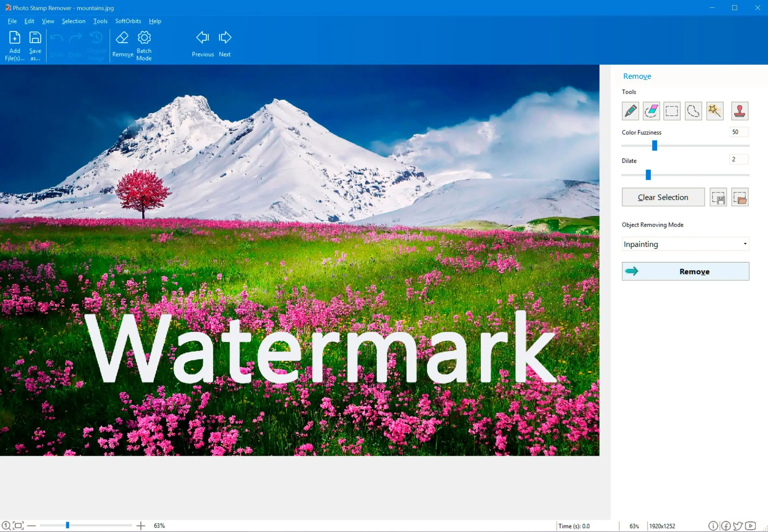The width and height of the screenshot is (768, 532).
Task: Click the second selection paste icon
Action: click(740, 197)
